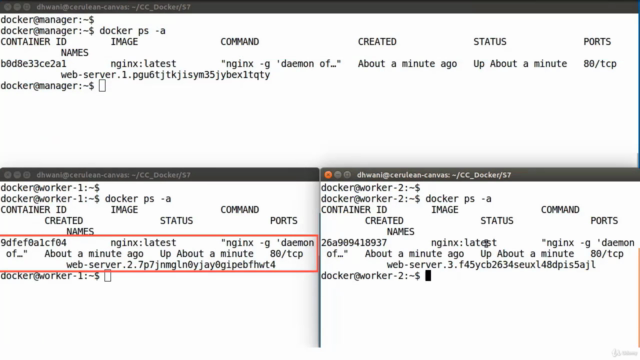Image resolution: width=640 pixels, height=360 pixels.
Task: Click IMAGE header in worker-1 terminal
Action: [124, 210]
